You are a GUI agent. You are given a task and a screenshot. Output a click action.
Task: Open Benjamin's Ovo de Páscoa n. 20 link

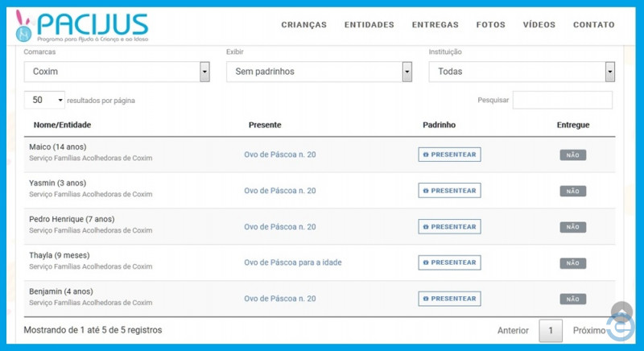point(280,299)
